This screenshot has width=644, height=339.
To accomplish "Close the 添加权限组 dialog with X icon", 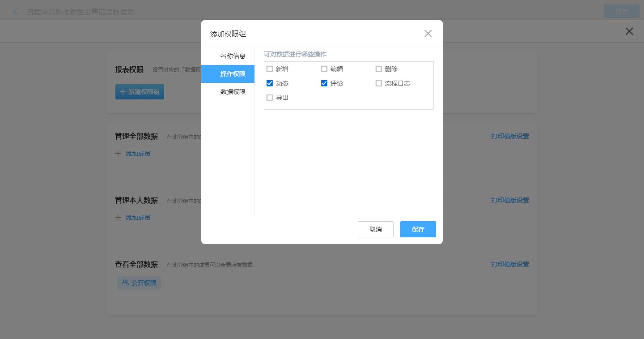I will pos(428,34).
